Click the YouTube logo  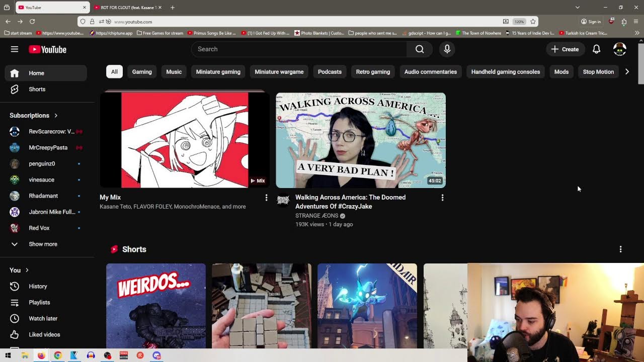[x=47, y=49]
